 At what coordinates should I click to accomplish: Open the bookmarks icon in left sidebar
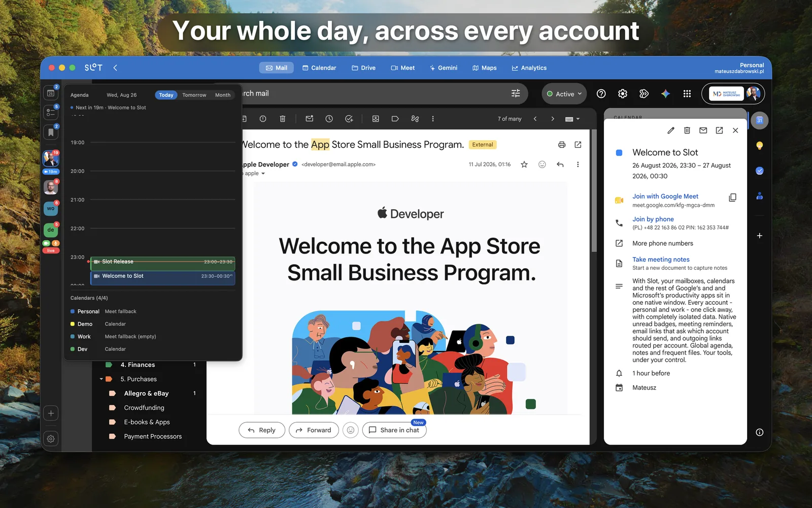point(51,133)
